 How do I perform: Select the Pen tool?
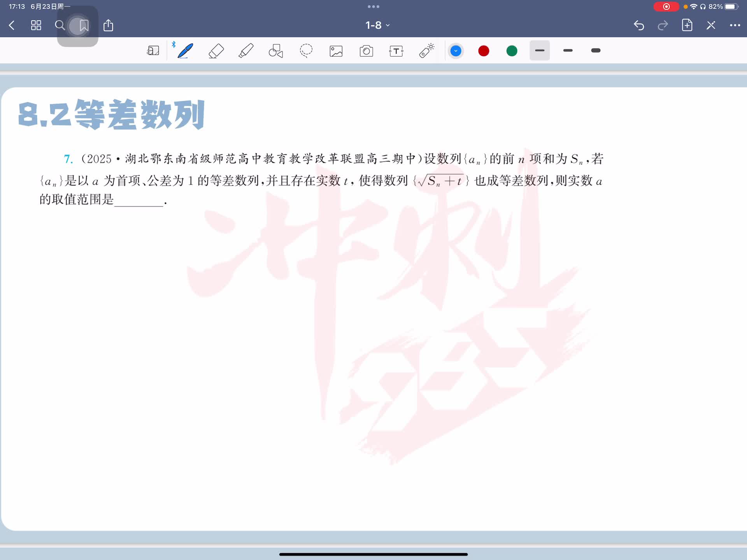(185, 51)
